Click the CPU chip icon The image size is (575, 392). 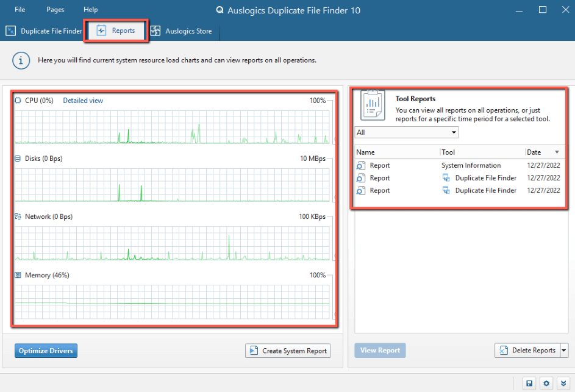point(18,100)
